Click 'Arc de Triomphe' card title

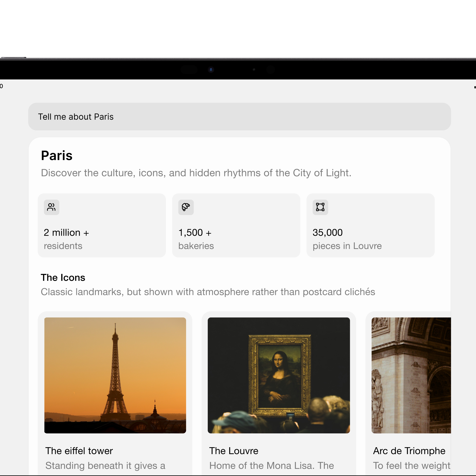(409, 451)
